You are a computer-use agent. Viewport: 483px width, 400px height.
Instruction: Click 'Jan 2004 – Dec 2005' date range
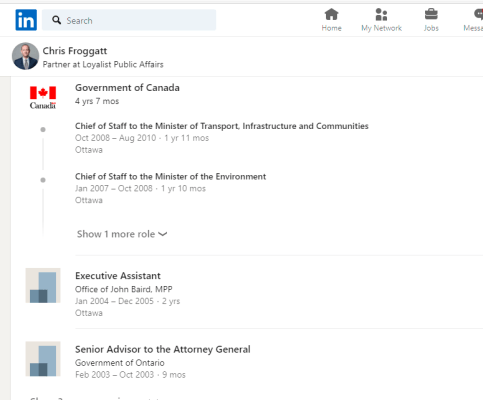pyautogui.click(x=114, y=301)
